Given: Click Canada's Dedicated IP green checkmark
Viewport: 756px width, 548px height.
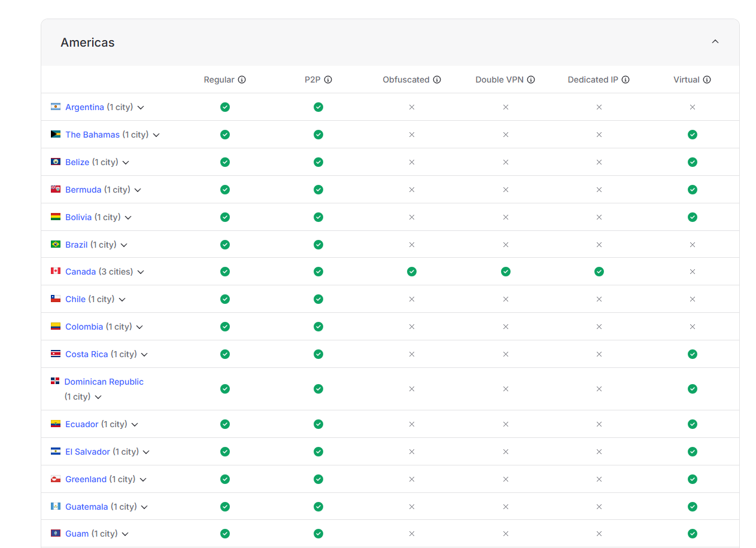Looking at the screenshot, I should (x=599, y=272).
